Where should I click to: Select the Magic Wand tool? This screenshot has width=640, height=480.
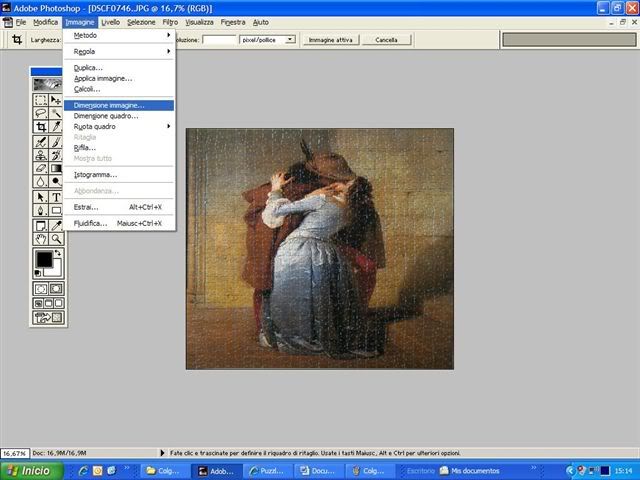[x=56, y=113]
